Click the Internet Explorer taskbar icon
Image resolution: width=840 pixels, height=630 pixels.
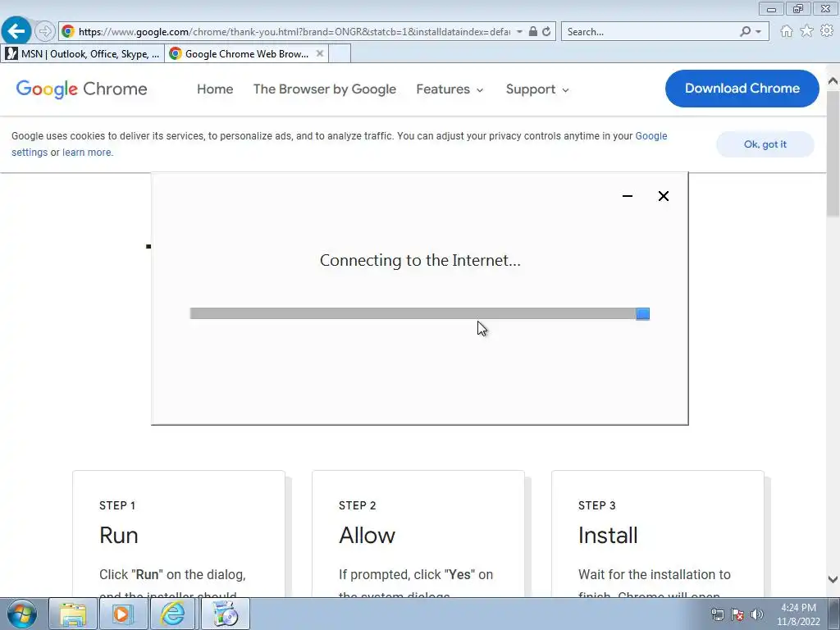coord(172,614)
